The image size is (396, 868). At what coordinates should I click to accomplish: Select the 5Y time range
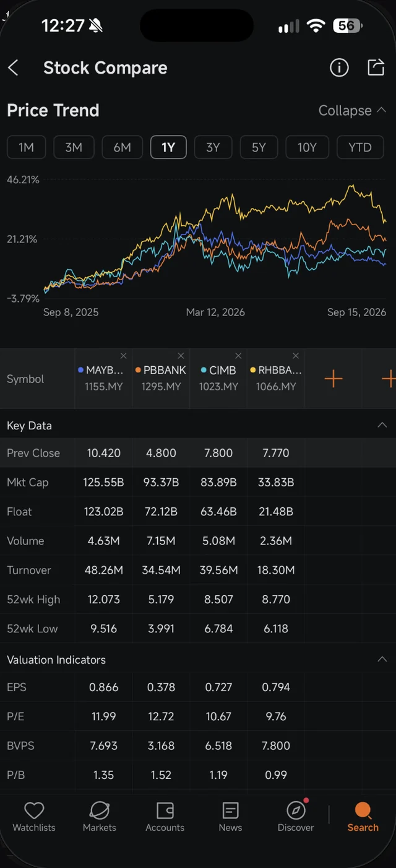[x=259, y=147]
